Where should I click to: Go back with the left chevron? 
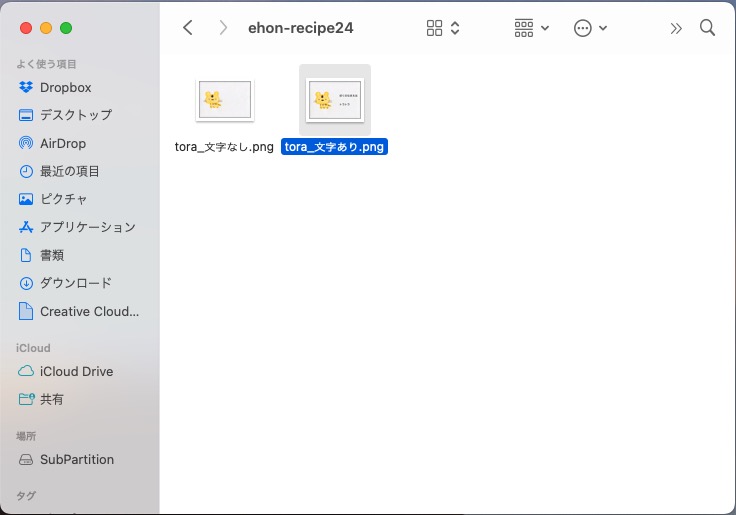coord(188,28)
